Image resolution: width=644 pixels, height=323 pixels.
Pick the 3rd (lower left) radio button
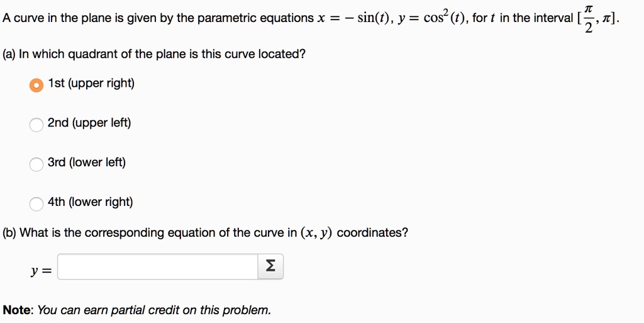[36, 164]
